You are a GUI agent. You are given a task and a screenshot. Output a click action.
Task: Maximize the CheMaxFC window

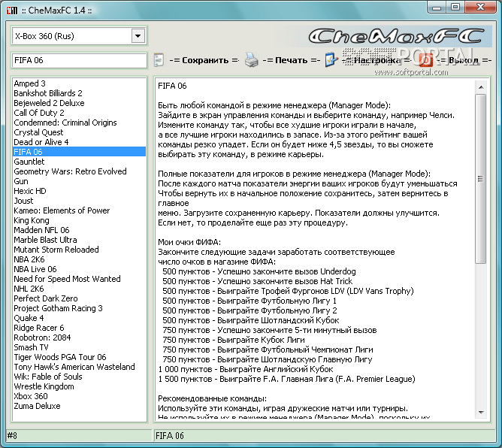[x=455, y=7]
